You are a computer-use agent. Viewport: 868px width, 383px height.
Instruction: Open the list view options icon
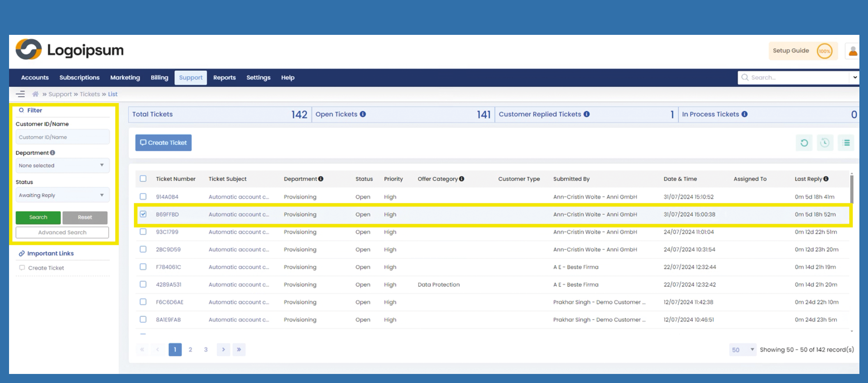pos(846,143)
